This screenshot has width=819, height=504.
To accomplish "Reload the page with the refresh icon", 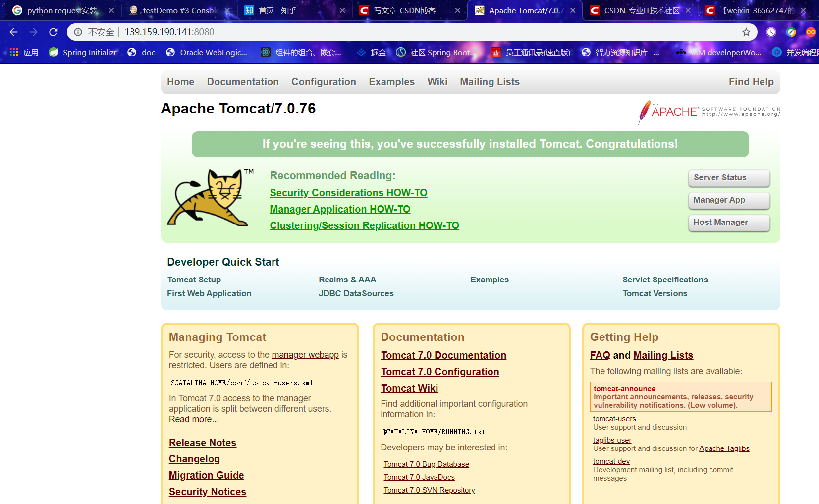I will 54,32.
